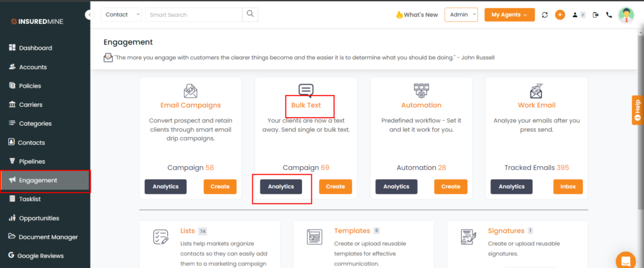Open Analytics for Automation
This screenshot has width=644, height=268.
point(396,187)
